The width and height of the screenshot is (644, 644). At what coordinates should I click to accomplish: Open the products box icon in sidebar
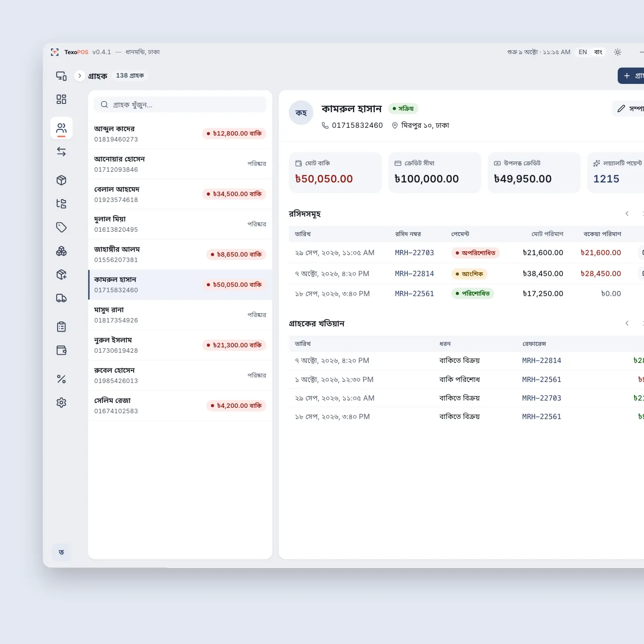click(61, 181)
